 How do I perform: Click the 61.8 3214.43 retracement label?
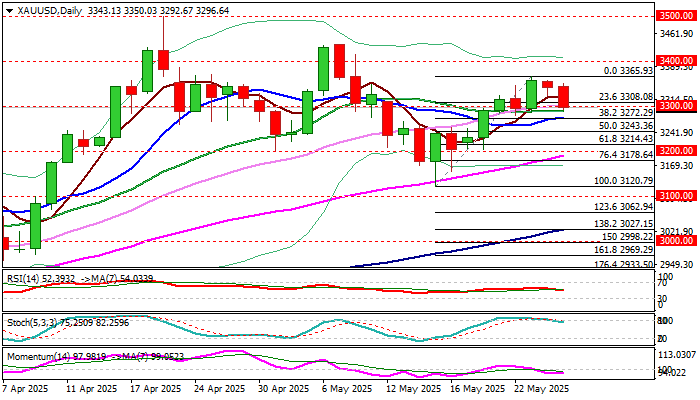click(626, 139)
